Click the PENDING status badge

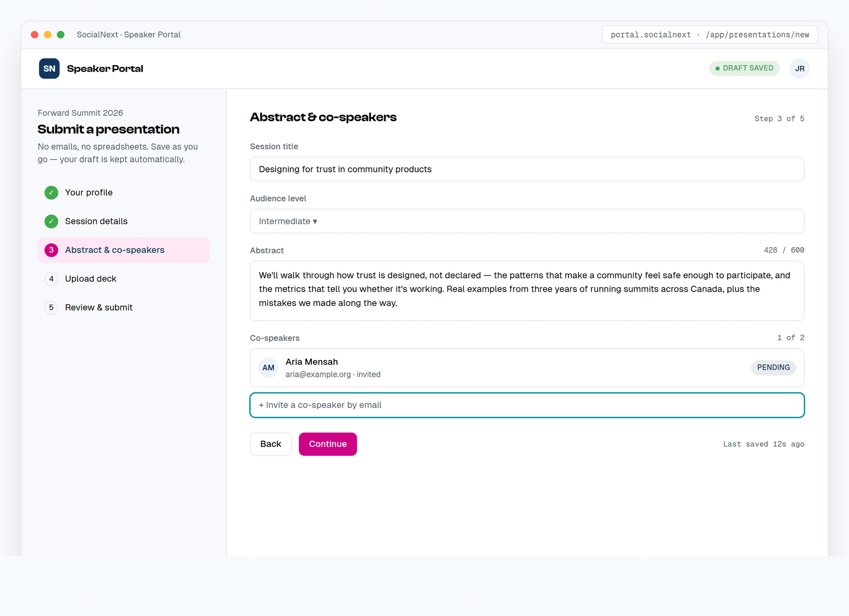pyautogui.click(x=773, y=368)
